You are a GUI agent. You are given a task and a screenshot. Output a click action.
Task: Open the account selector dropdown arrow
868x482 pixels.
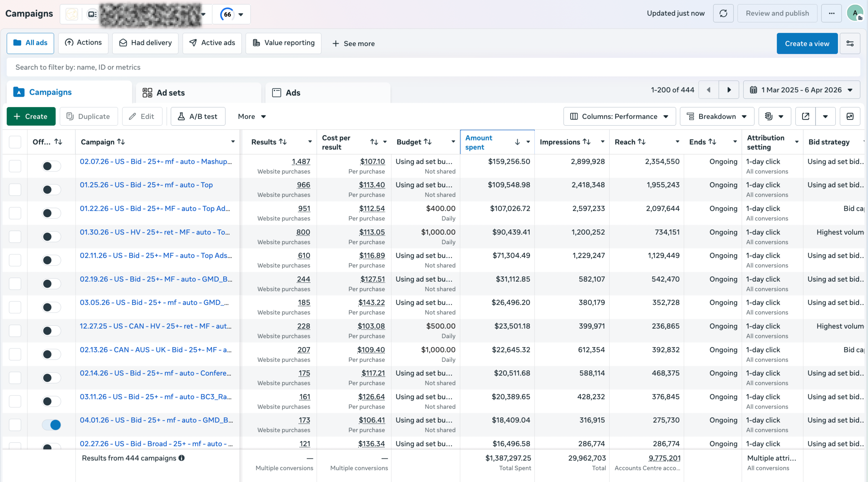[x=204, y=14]
